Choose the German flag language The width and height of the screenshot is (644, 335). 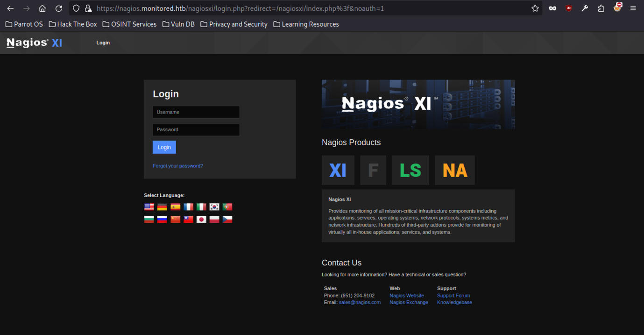point(162,207)
